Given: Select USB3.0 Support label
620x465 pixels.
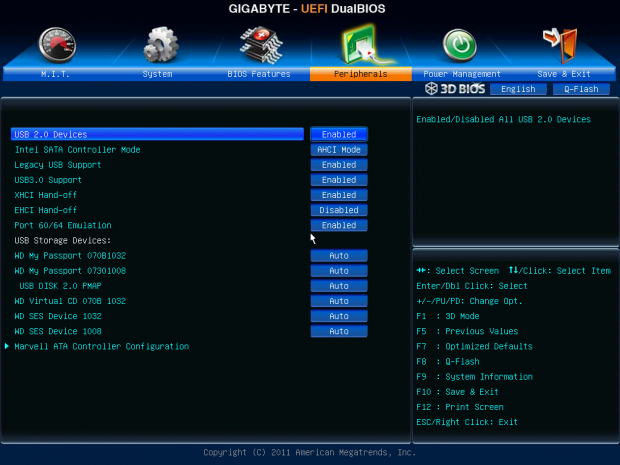Looking at the screenshot, I should tap(48, 180).
